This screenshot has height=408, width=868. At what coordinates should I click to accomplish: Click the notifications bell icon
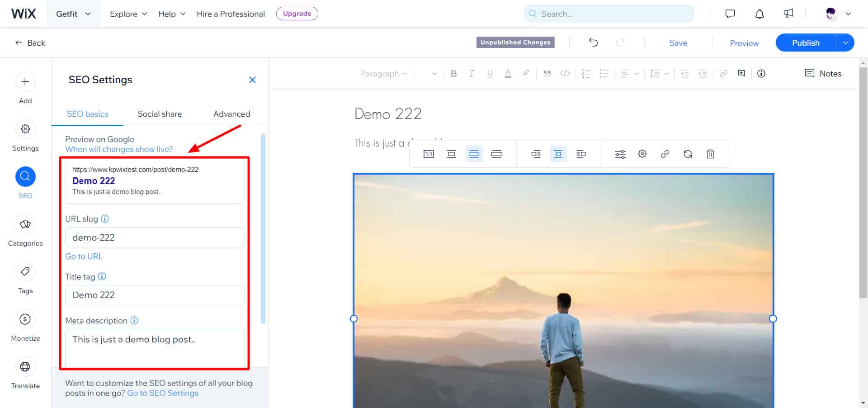pos(759,14)
